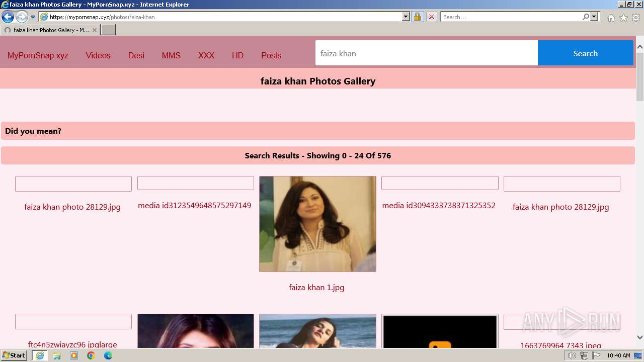The image size is (644, 362).
Task: Expand the address bar autocomplete dropdown
Action: [x=406, y=17]
